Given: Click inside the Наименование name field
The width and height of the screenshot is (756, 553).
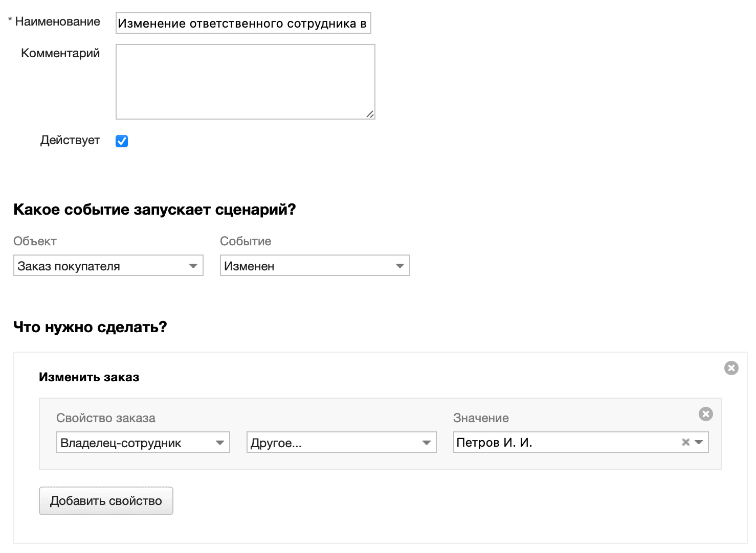Looking at the screenshot, I should [243, 22].
